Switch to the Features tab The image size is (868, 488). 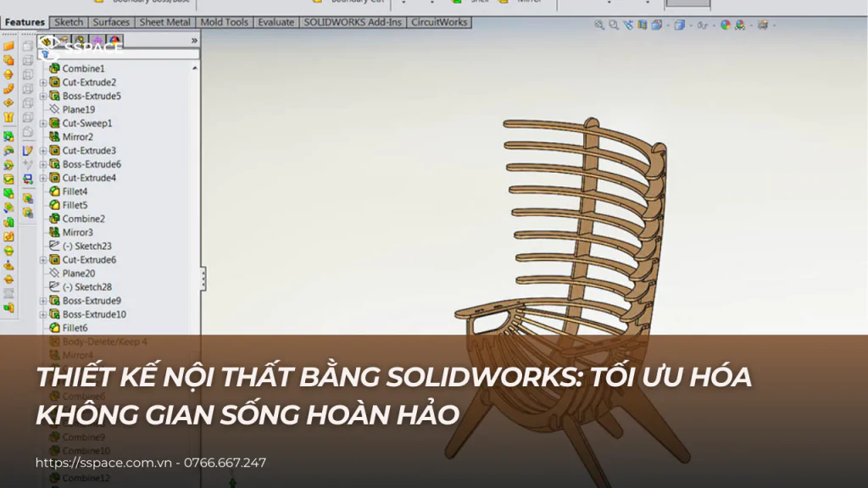click(25, 22)
